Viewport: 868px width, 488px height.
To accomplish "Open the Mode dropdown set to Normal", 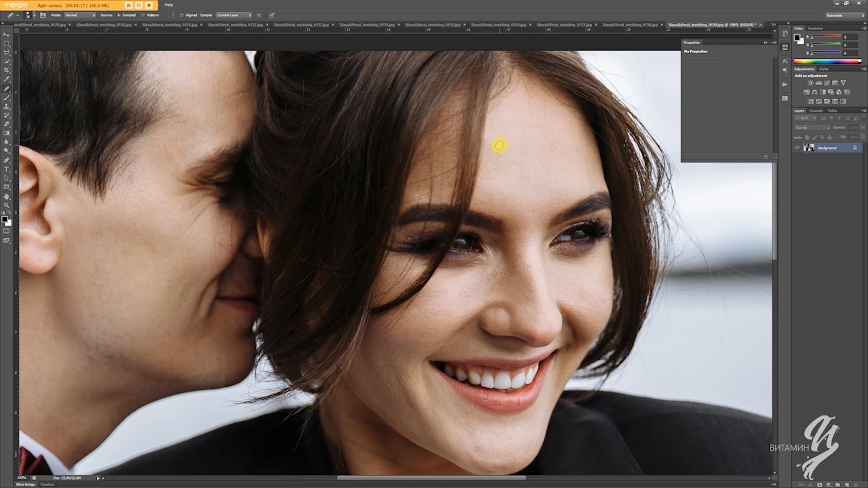I will (80, 15).
